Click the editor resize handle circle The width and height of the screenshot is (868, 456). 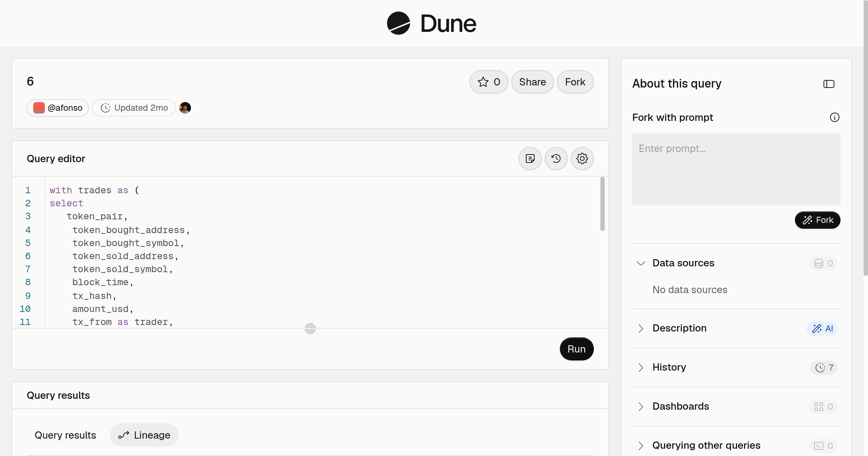point(310,329)
